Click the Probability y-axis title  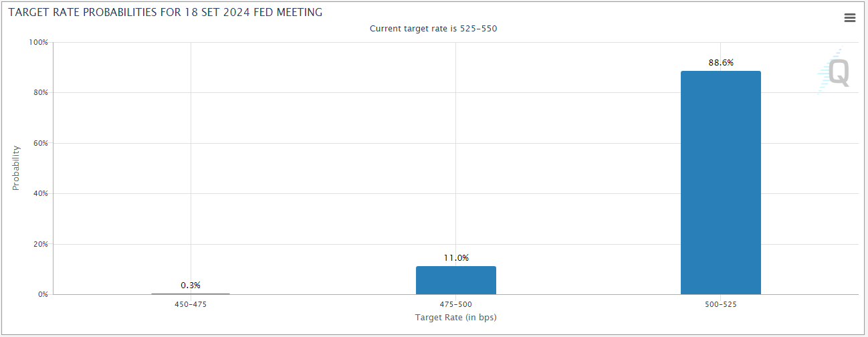tap(16, 168)
